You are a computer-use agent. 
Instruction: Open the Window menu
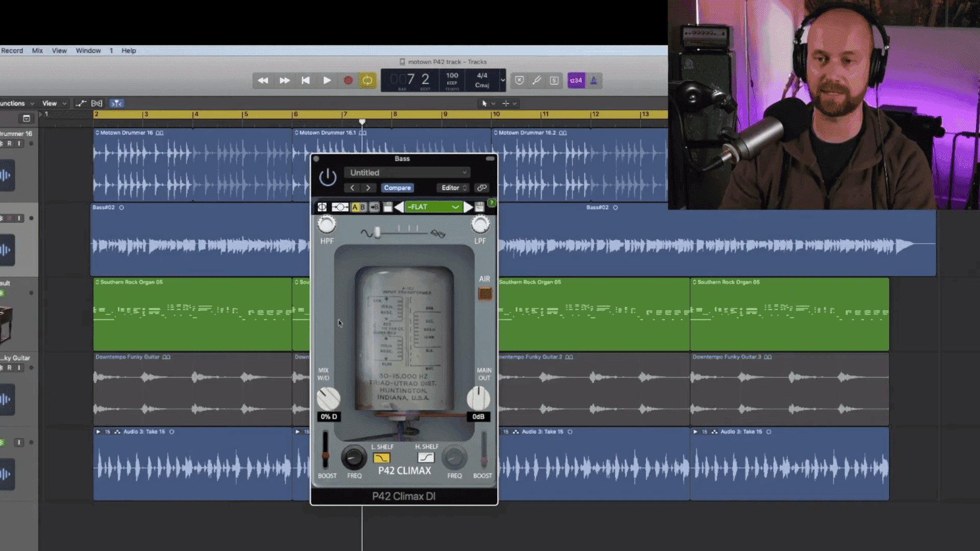(x=88, y=51)
